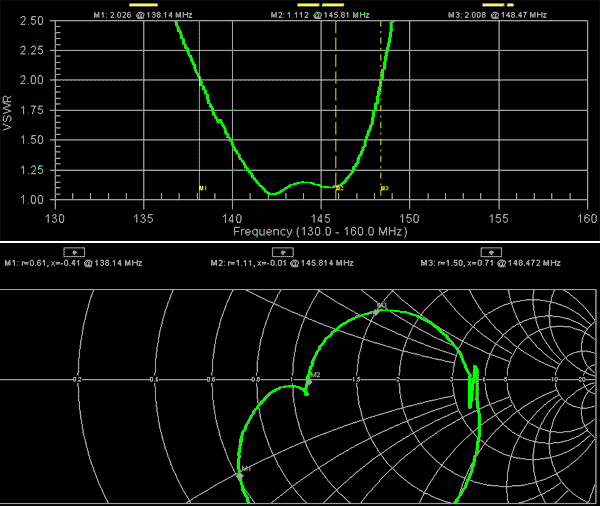Click the small M1 label on VSWR marker line

tap(203, 188)
